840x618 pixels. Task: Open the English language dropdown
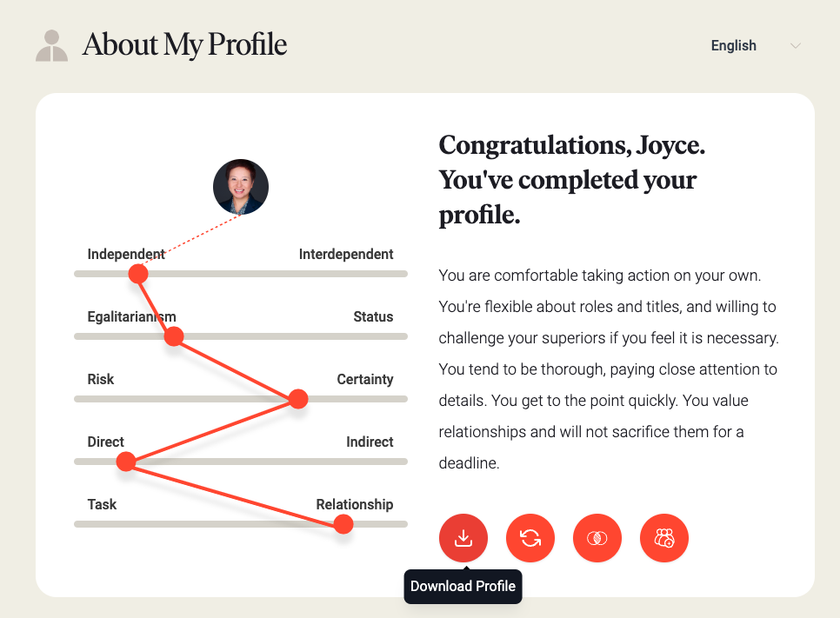pos(756,45)
